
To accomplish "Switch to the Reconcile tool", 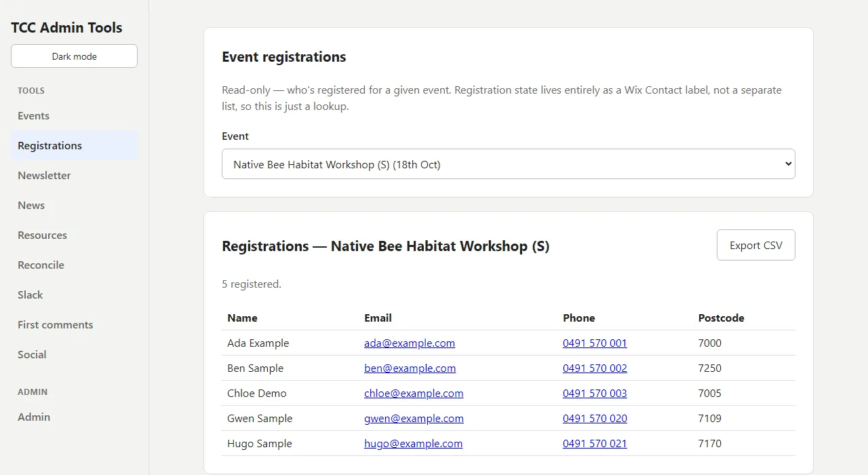I will click(x=74, y=265).
